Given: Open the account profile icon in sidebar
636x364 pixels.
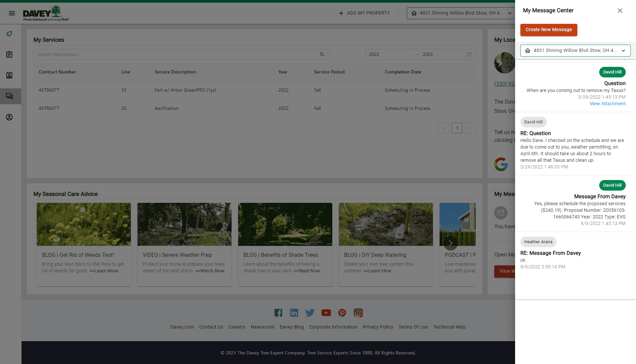Looking at the screenshot, I should (x=10, y=117).
